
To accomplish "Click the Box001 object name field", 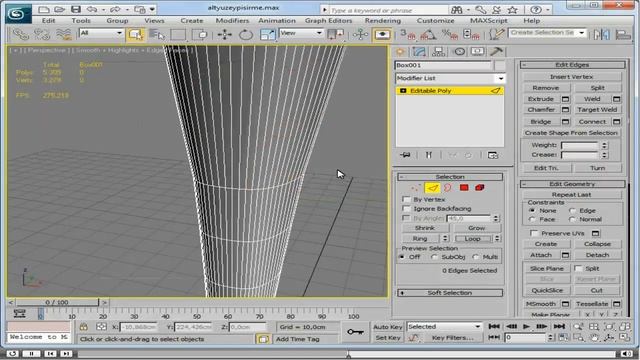I will [x=443, y=65].
